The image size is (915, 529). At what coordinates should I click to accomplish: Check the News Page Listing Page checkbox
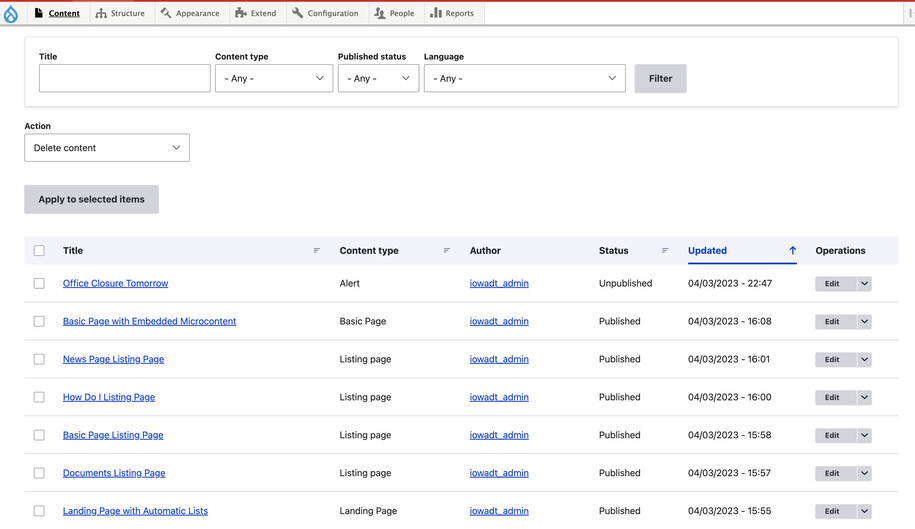click(x=39, y=359)
